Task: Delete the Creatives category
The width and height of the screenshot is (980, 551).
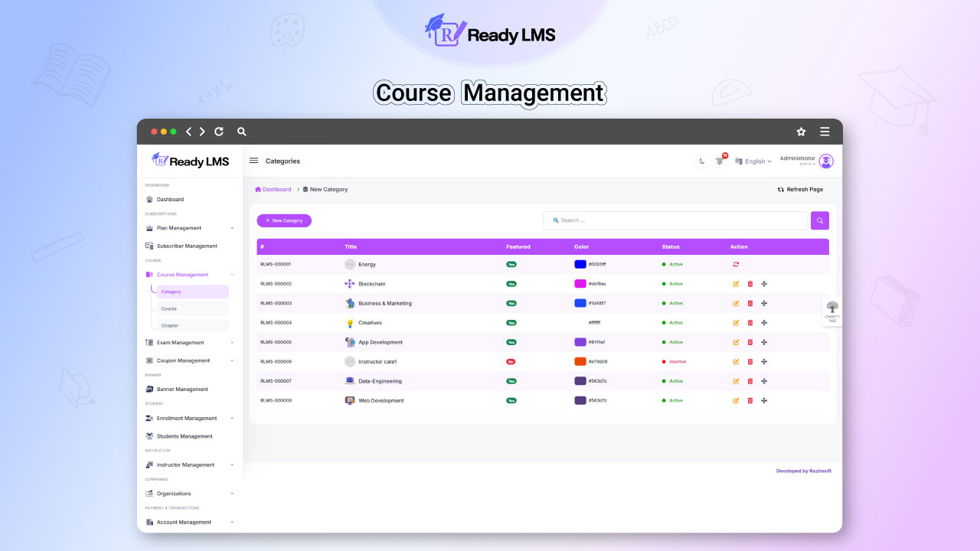Action: (750, 323)
